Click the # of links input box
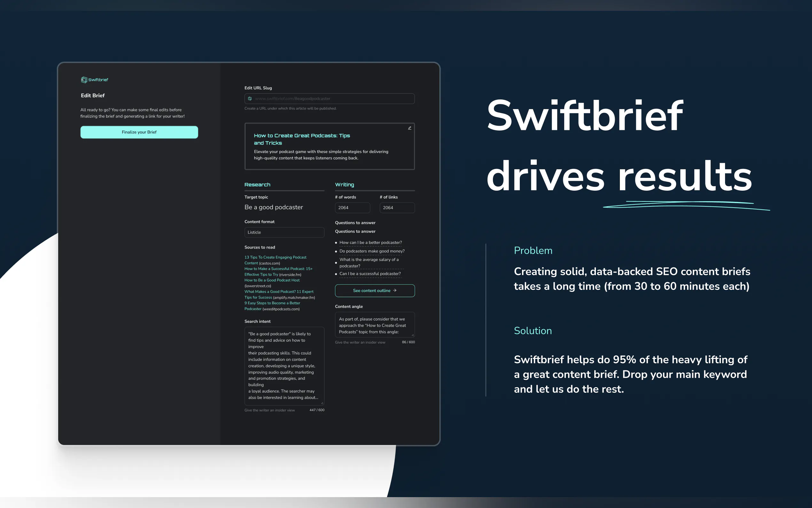Image resolution: width=812 pixels, height=508 pixels. [397, 208]
